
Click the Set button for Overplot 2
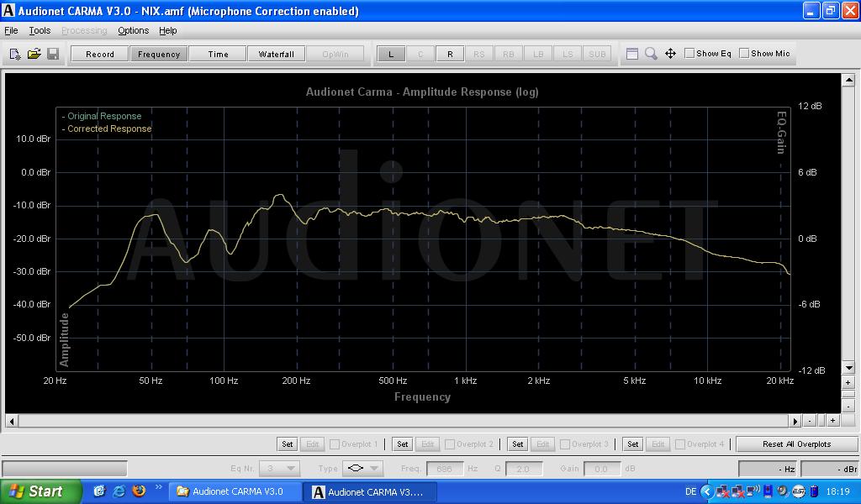click(x=403, y=444)
